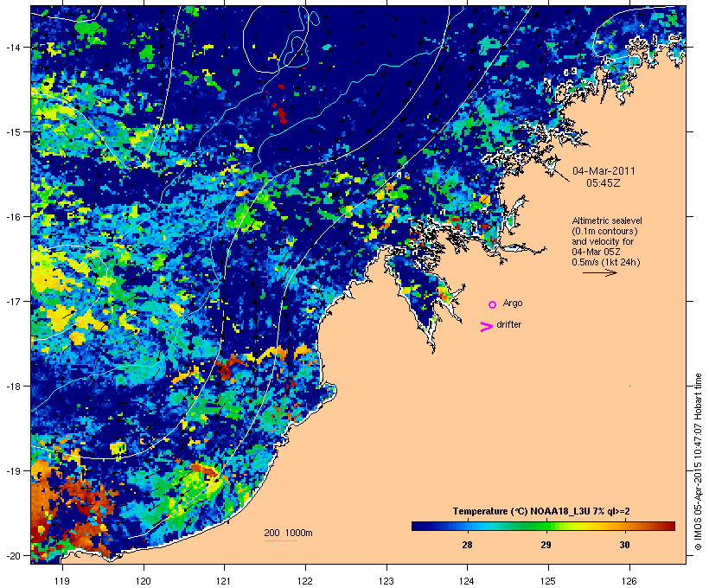Click latitude axis label '-15'
Viewport: 709px width, 588px height.
pos(12,132)
